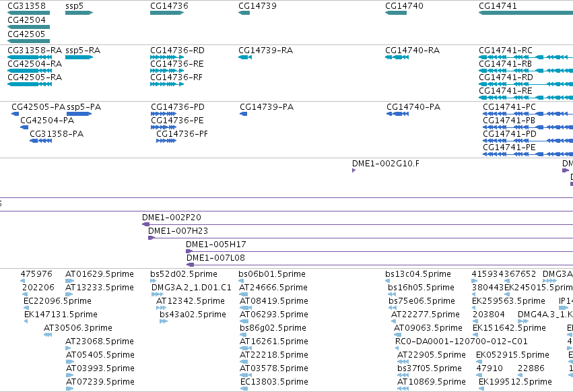The width and height of the screenshot is (573, 392).
Task: Select the CG14739-PA protein glyph
Action: (x=243, y=114)
